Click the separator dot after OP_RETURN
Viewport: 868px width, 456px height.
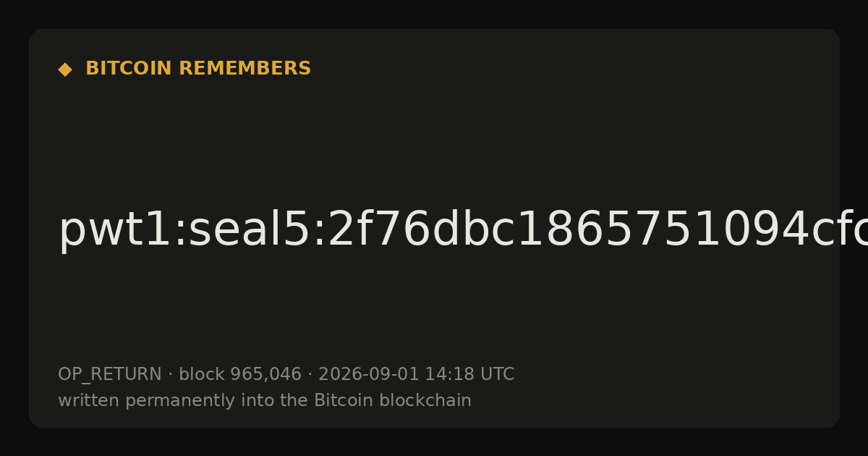[171, 375]
